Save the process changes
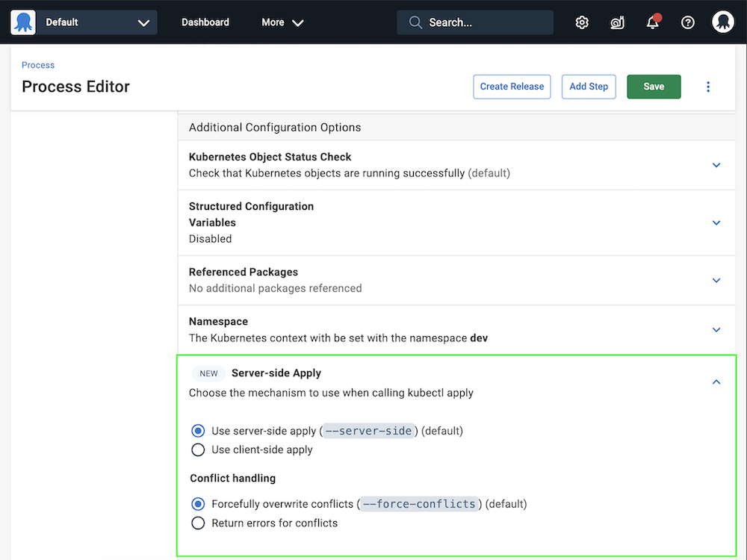The image size is (747, 560). pyautogui.click(x=654, y=87)
